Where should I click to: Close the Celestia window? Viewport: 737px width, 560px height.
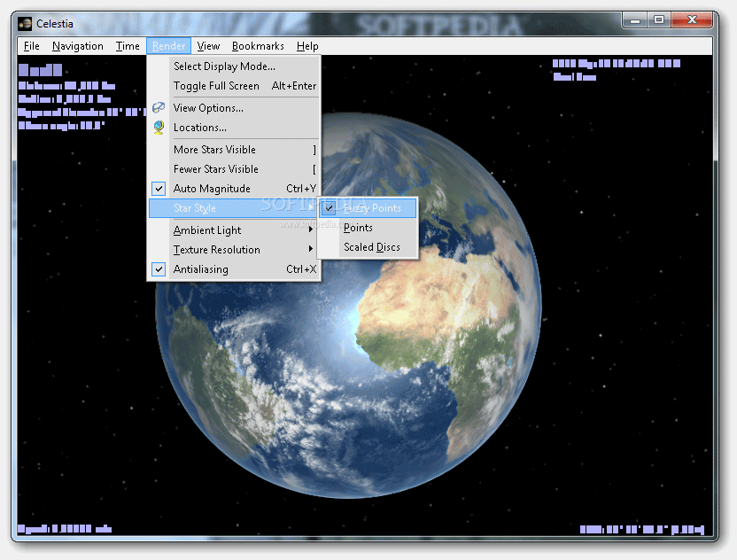click(692, 19)
